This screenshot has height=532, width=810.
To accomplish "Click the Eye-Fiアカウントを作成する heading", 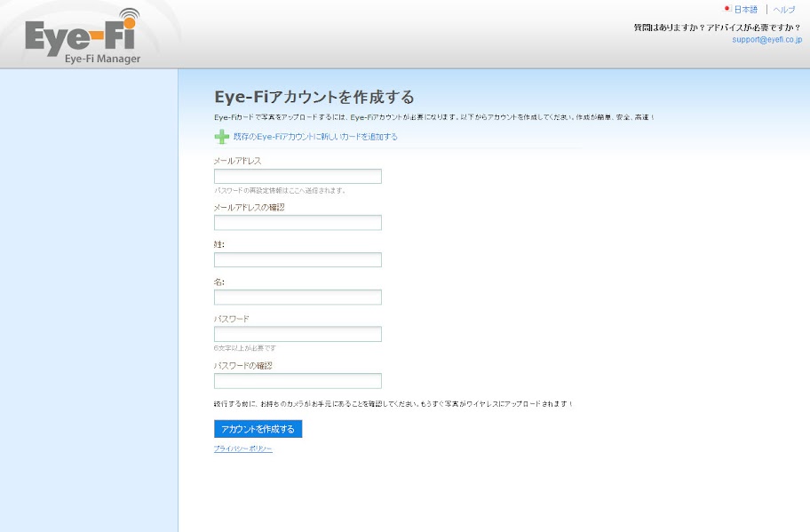I will (314, 97).
